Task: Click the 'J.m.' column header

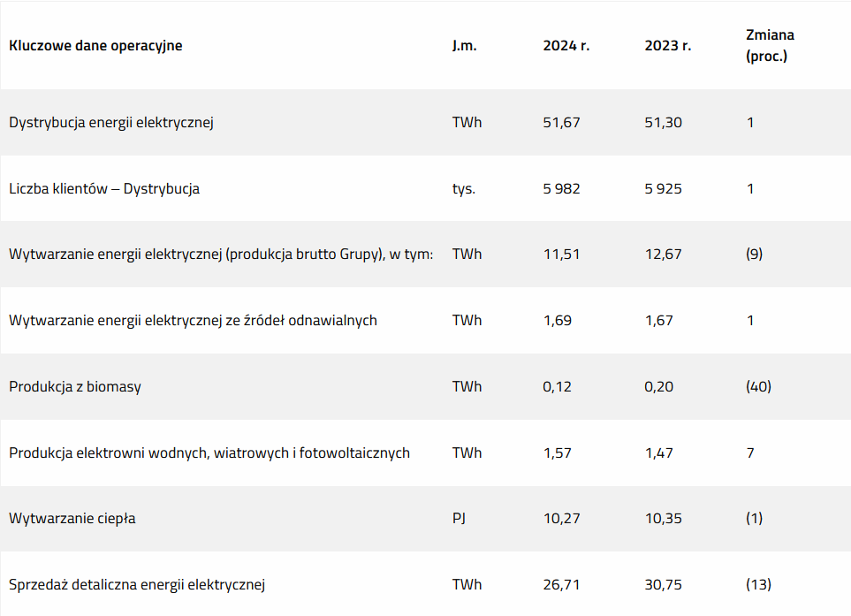Action: [x=465, y=46]
